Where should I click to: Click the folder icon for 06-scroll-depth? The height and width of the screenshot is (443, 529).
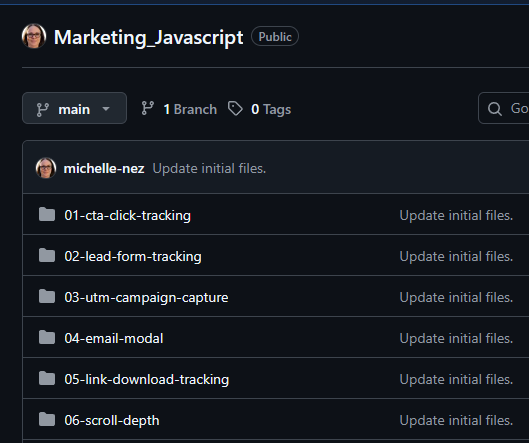[47, 419]
